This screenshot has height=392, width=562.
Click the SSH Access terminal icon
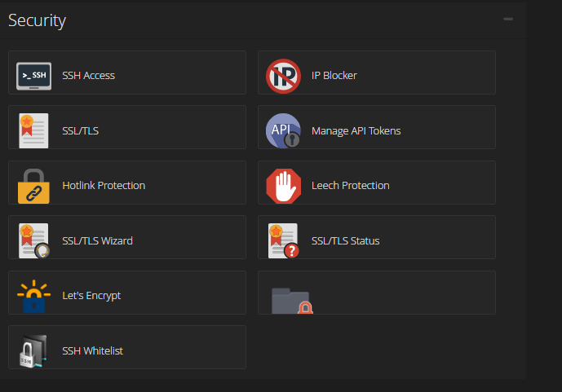34,76
